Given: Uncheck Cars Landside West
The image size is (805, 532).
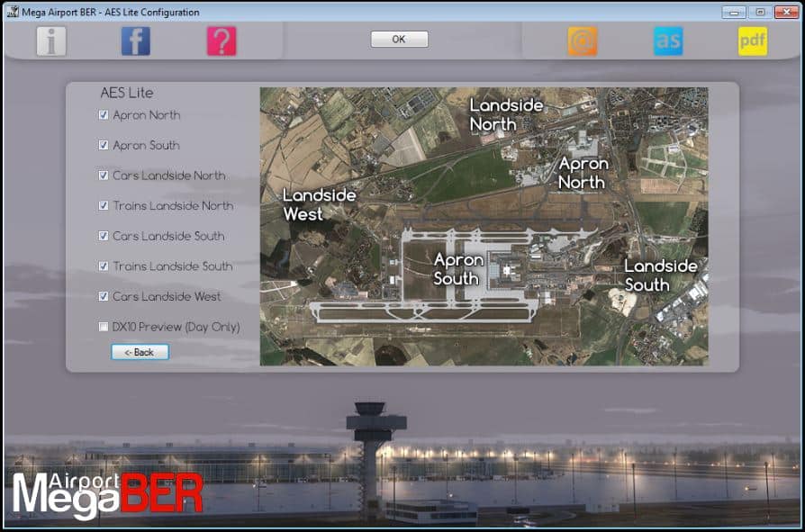Looking at the screenshot, I should pos(104,296).
